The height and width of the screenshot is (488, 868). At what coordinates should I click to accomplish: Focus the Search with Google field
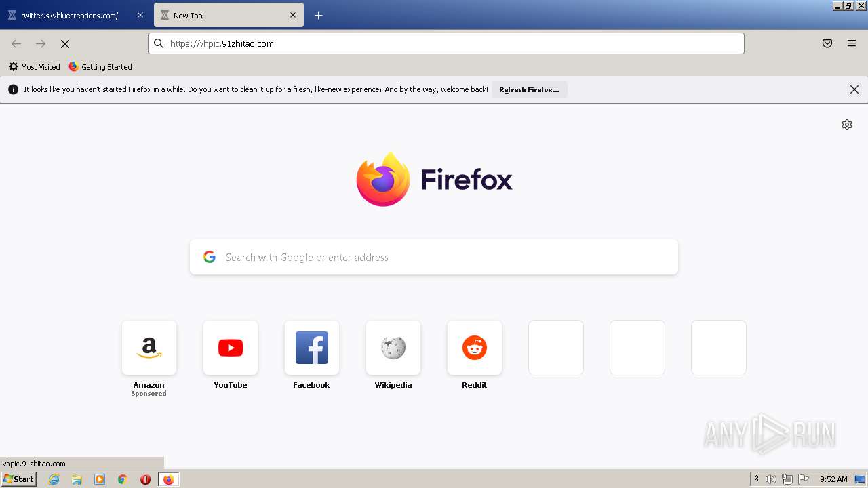click(x=434, y=257)
